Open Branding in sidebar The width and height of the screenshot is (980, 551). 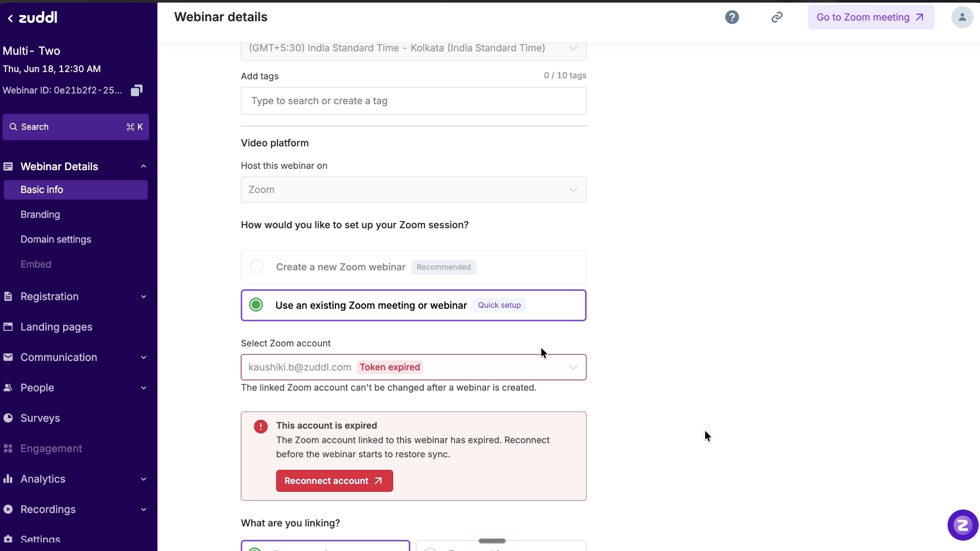coord(40,215)
